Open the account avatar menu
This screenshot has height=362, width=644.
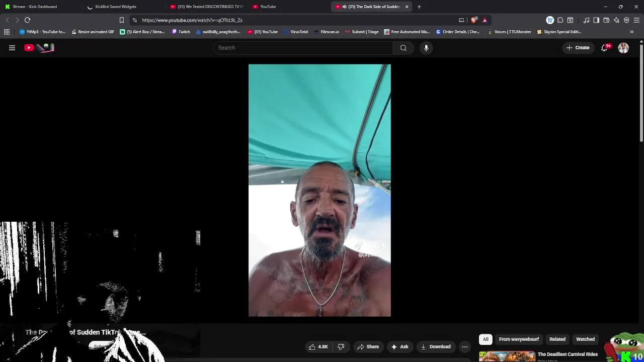click(x=623, y=48)
